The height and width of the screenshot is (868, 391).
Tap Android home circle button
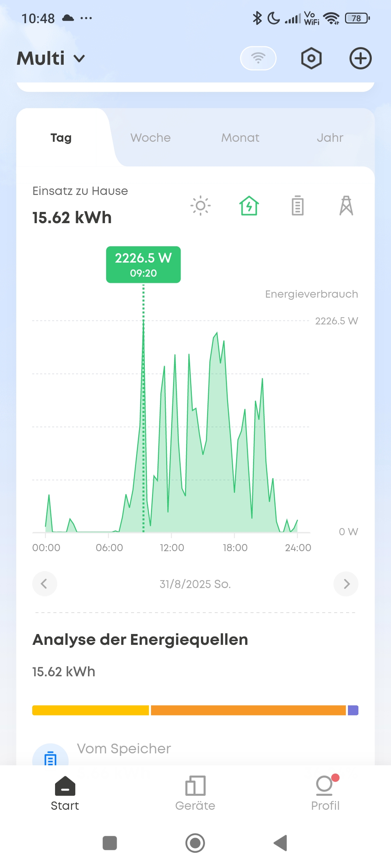(x=195, y=843)
